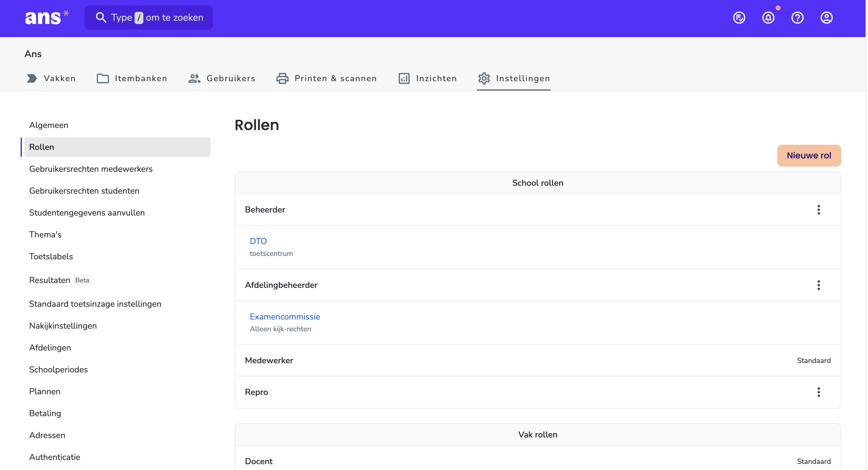
Task: Open the Repro options menu
Action: (x=818, y=392)
